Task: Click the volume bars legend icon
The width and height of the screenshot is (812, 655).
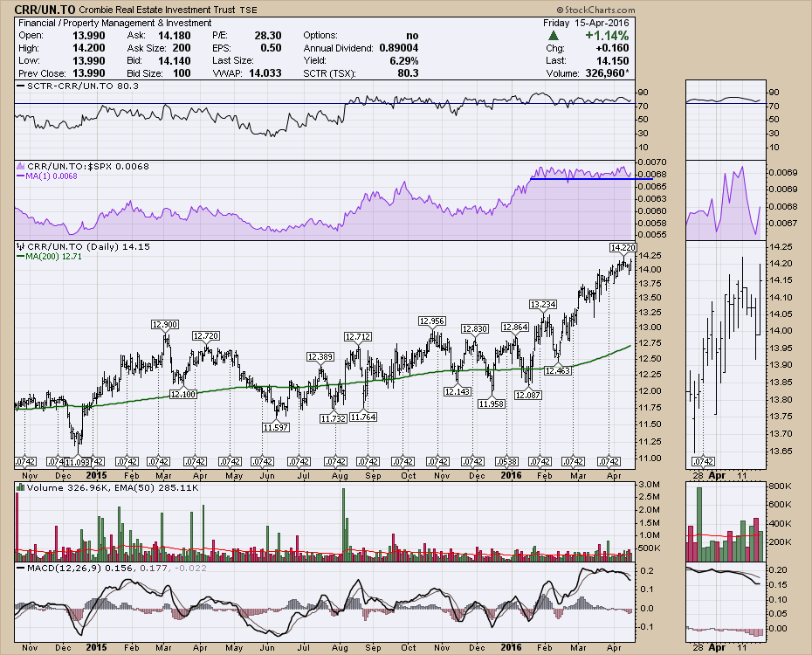Action: point(21,487)
